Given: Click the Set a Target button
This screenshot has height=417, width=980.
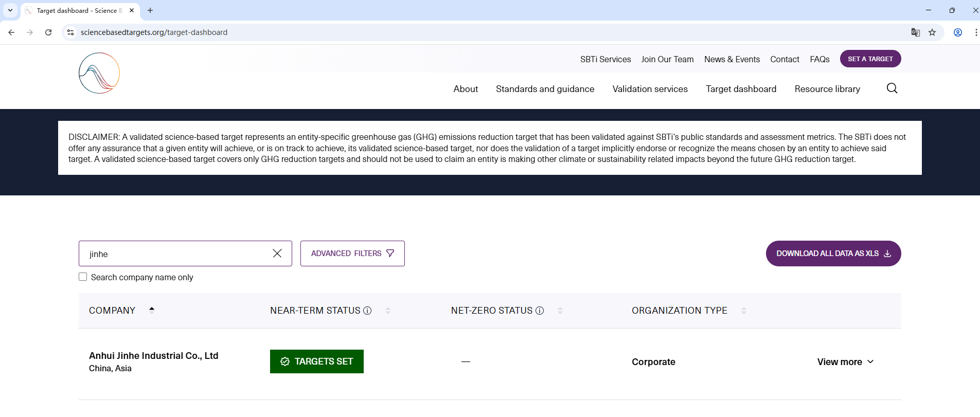Looking at the screenshot, I should point(870,59).
